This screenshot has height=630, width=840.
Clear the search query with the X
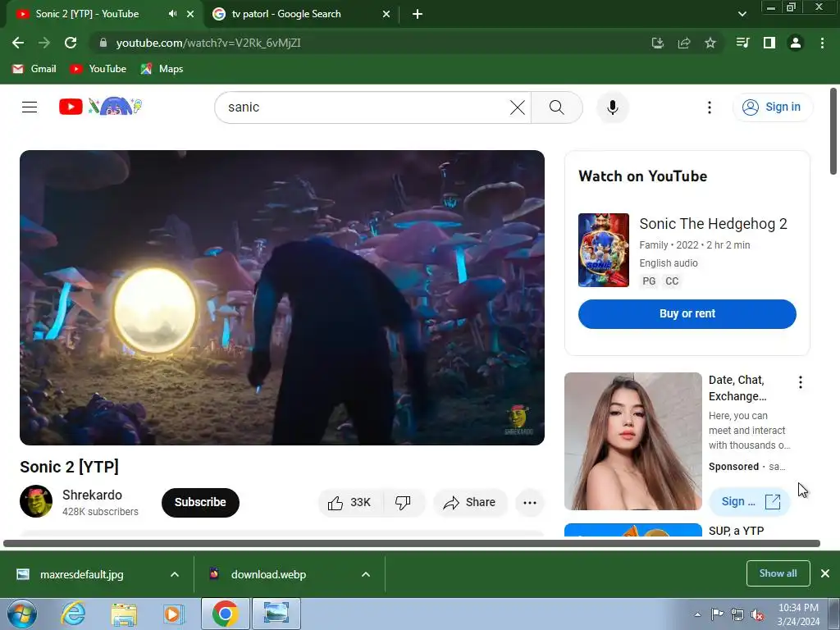click(518, 107)
